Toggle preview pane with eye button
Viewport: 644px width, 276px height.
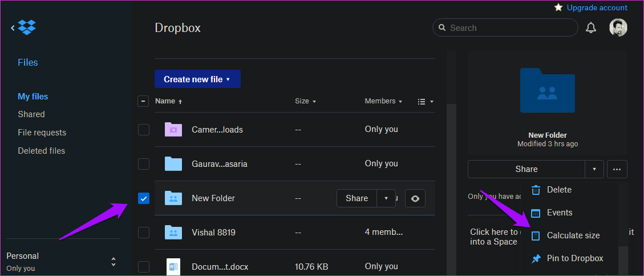pos(415,198)
